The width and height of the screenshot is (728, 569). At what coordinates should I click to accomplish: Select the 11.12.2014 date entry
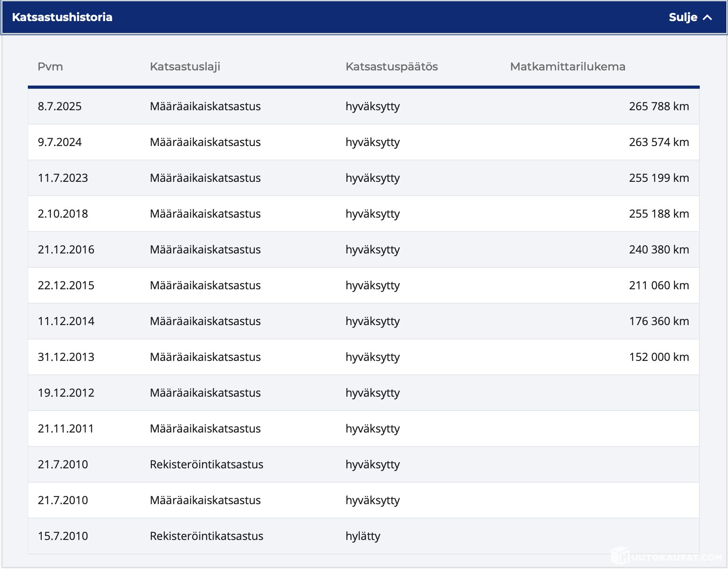tap(66, 321)
